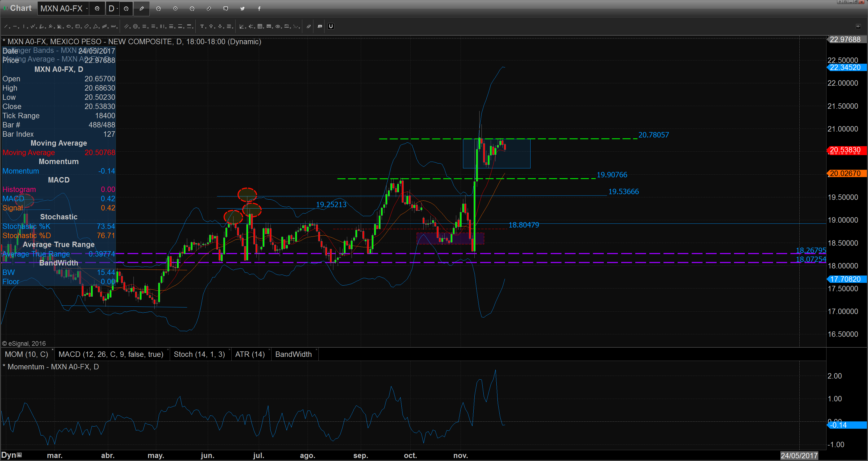Expand Text tool dropdown arrow
The width and height of the screenshot is (868, 461).
tap(206, 28)
